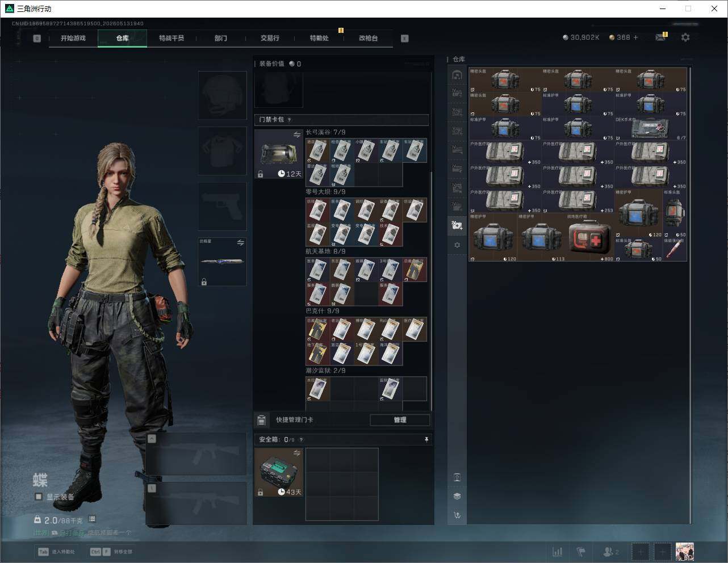The image size is (728, 563).
Task: Click the icon above the stacked-layers sidebar icon
Action: 457,477
